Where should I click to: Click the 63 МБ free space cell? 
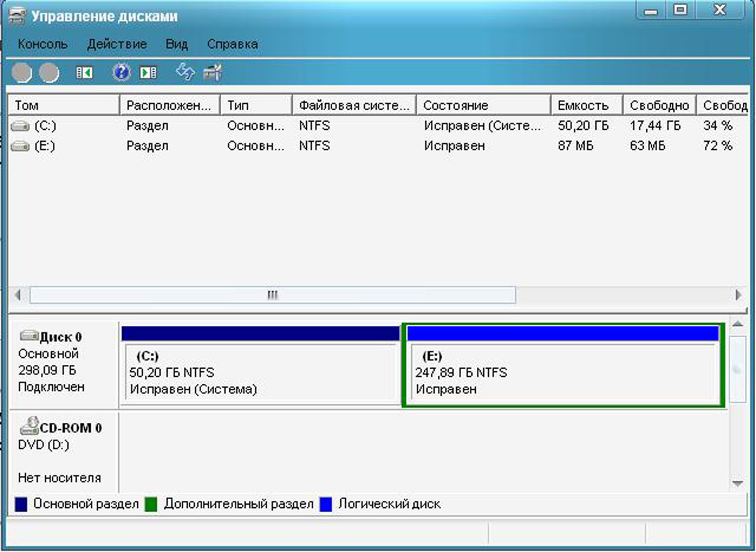point(647,146)
